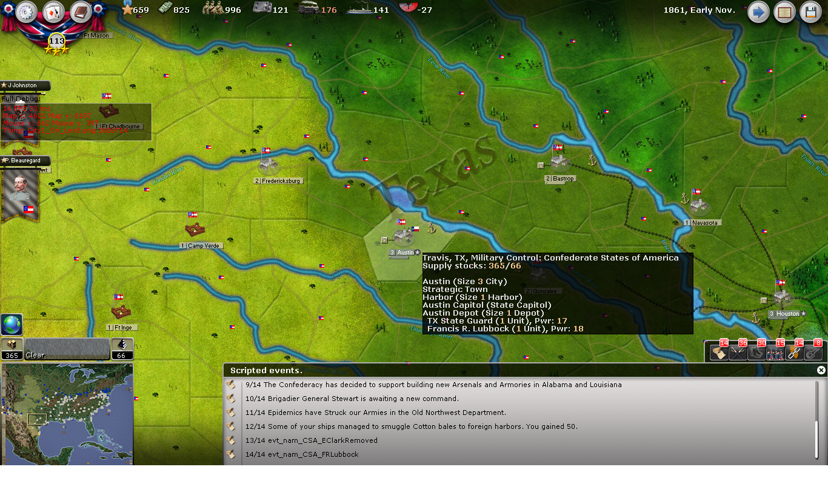Select the crossed sabers battle filter
Viewport: 828px width, 504px height.
coord(738,352)
